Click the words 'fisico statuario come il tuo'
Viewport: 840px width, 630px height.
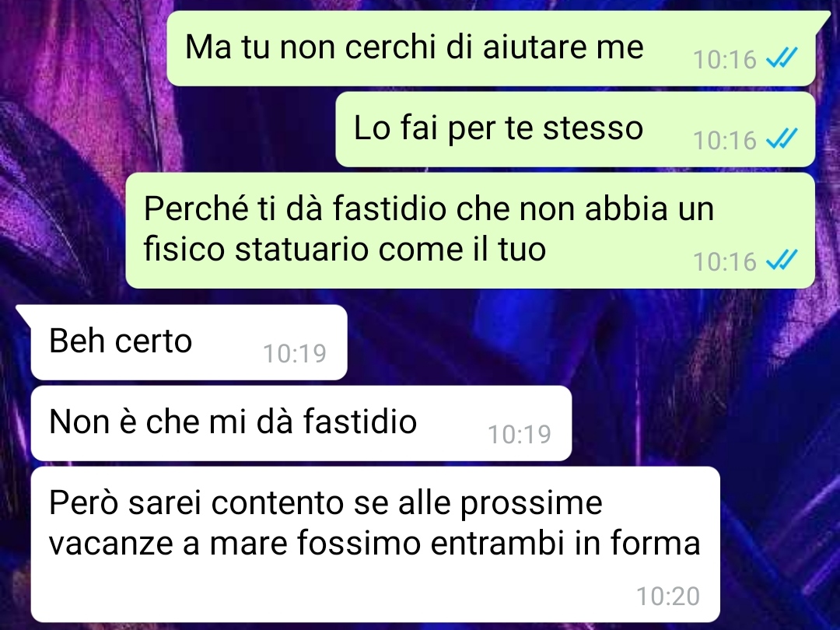345,249
